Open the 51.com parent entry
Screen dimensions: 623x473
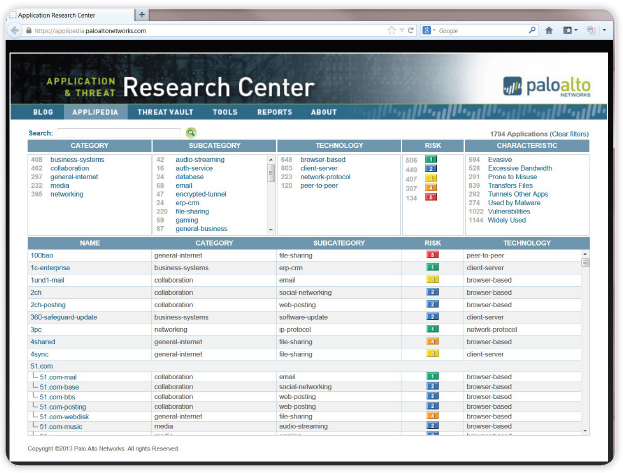[x=42, y=366]
